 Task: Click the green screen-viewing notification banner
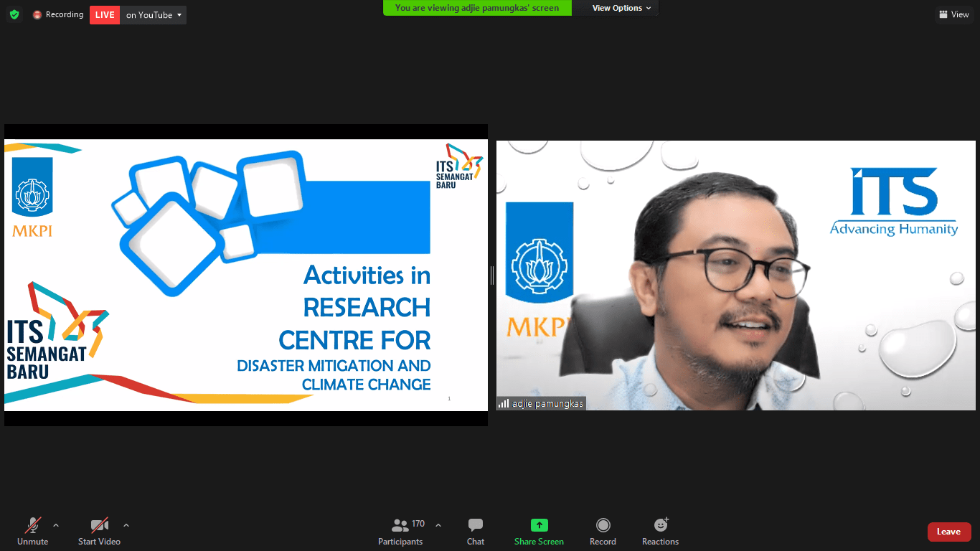[x=477, y=8]
